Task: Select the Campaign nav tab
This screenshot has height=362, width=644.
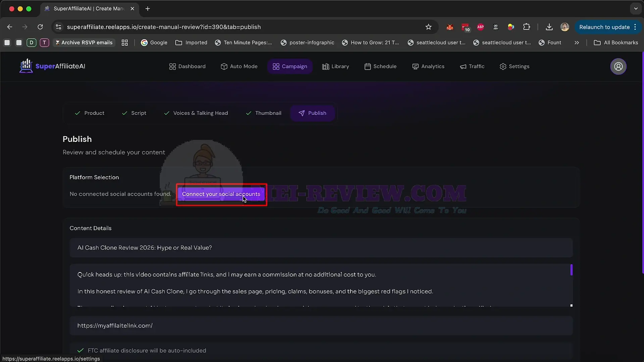Action: (290, 66)
